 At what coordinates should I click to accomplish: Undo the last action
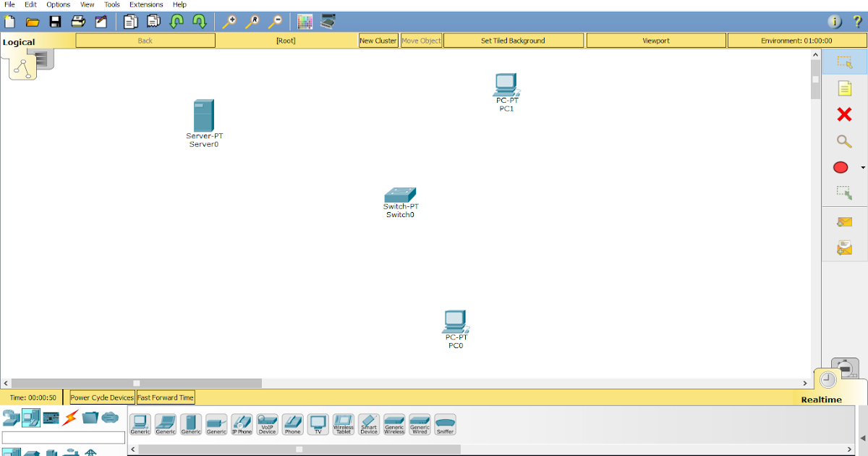pos(176,21)
